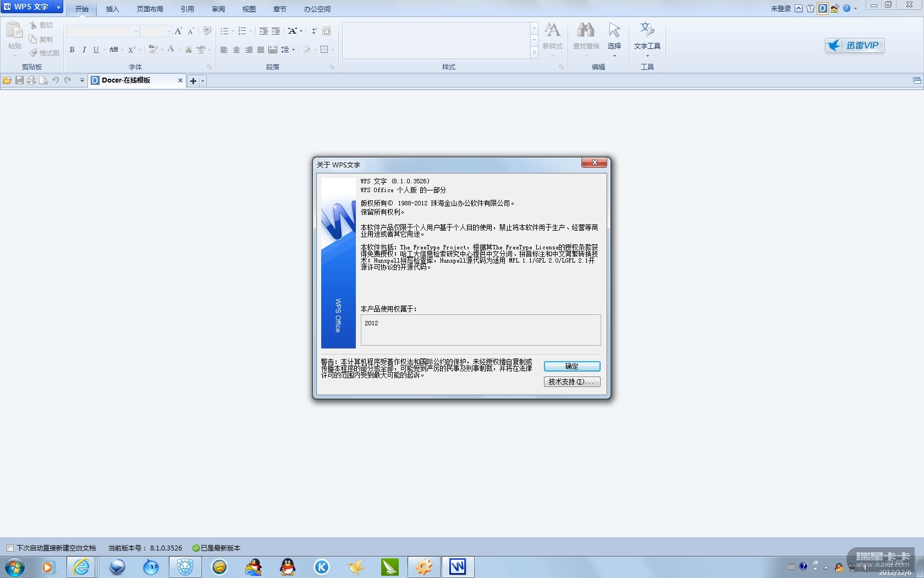
Task: Click the skin shirt icon in title bar
Action: click(x=810, y=8)
